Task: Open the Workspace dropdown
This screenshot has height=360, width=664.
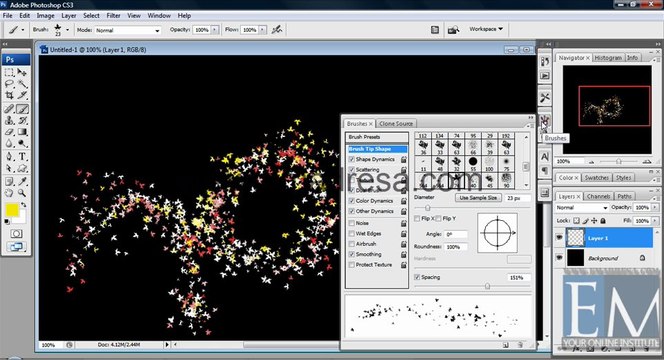Action: [x=486, y=29]
